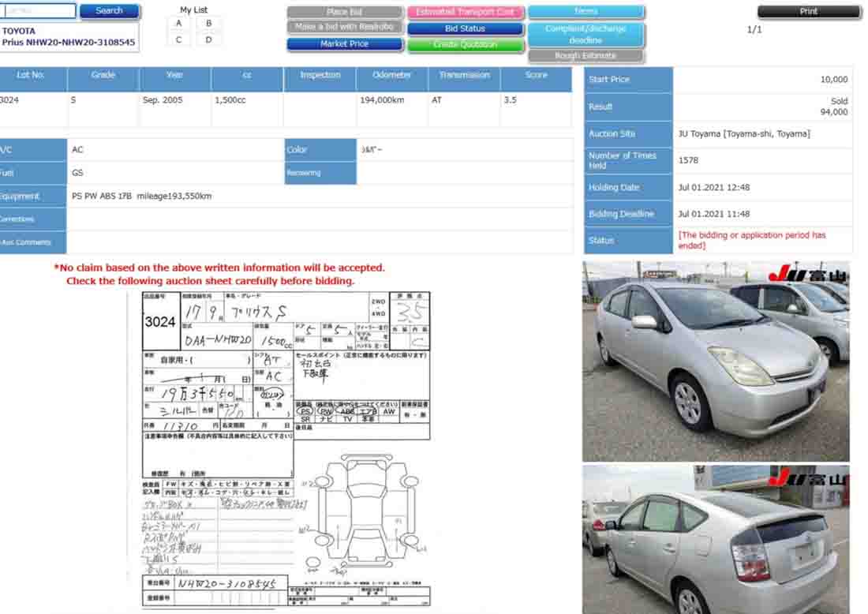This screenshot has height=614, width=868.
Task: Click the Grade column header
Action: click(103, 79)
